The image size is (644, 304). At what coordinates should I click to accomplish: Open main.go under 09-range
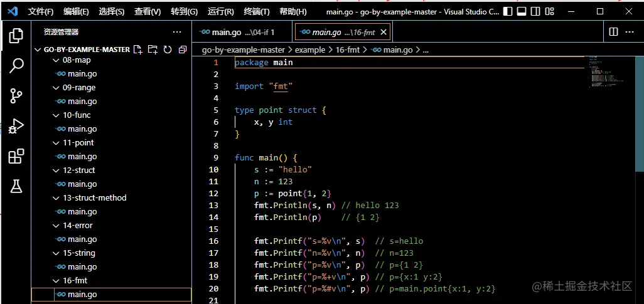[x=111, y=102]
